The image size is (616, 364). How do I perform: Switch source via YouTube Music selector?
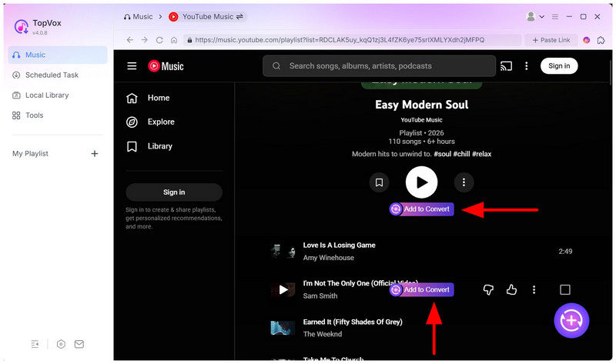[x=207, y=17]
